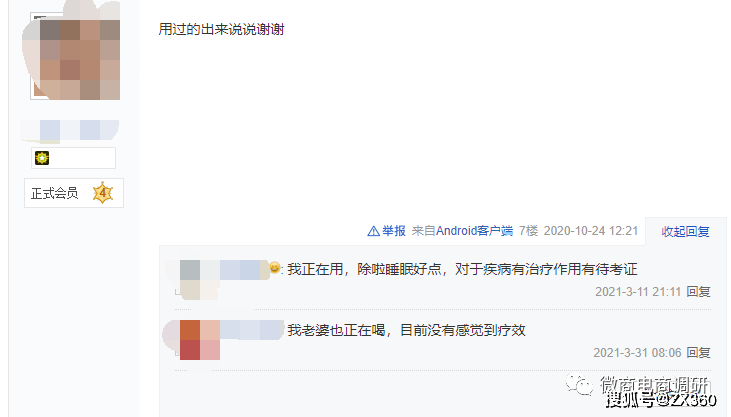Open the second replier's blurred username

coord(252,330)
